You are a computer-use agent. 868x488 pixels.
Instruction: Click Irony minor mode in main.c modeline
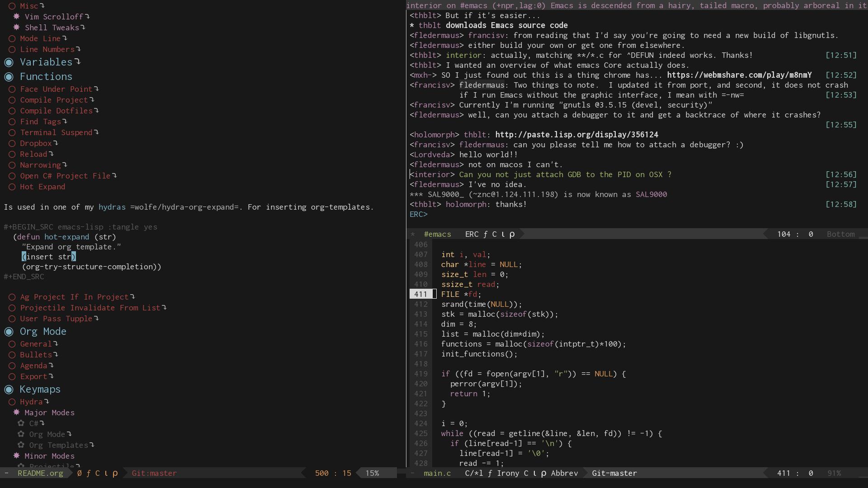pos(508,473)
